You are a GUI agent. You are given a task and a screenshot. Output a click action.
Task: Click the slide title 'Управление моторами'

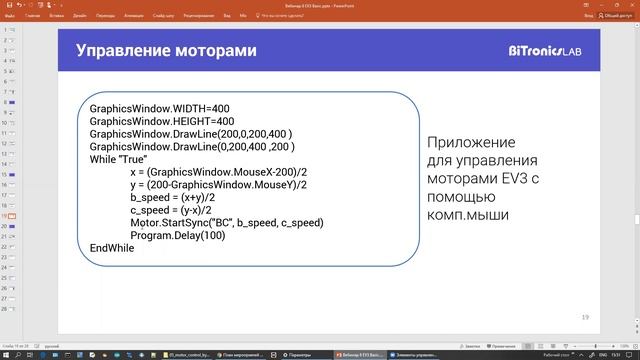point(166,51)
